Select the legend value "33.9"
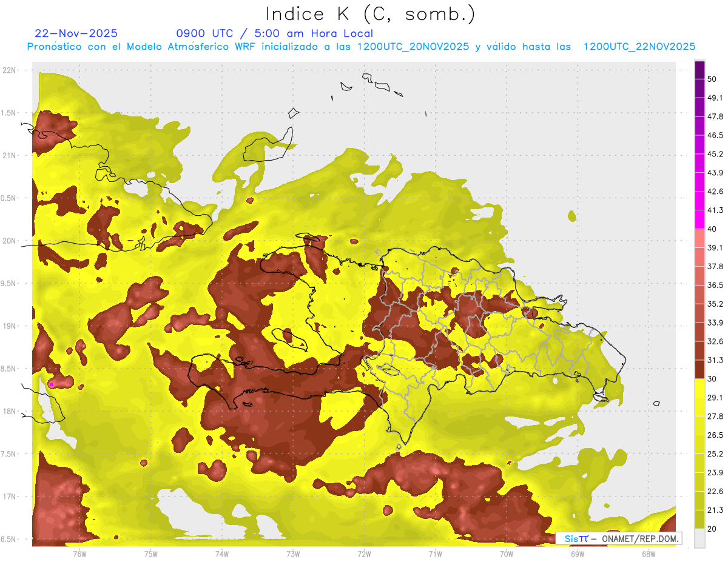This screenshot has width=728, height=562. click(715, 323)
